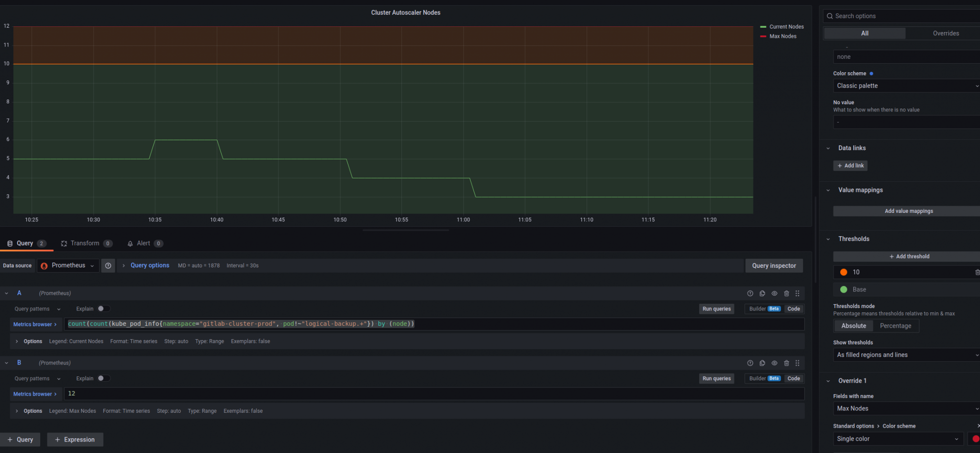This screenshot has height=453, width=980.
Task: Open the Overrides tab
Action: (x=946, y=33)
